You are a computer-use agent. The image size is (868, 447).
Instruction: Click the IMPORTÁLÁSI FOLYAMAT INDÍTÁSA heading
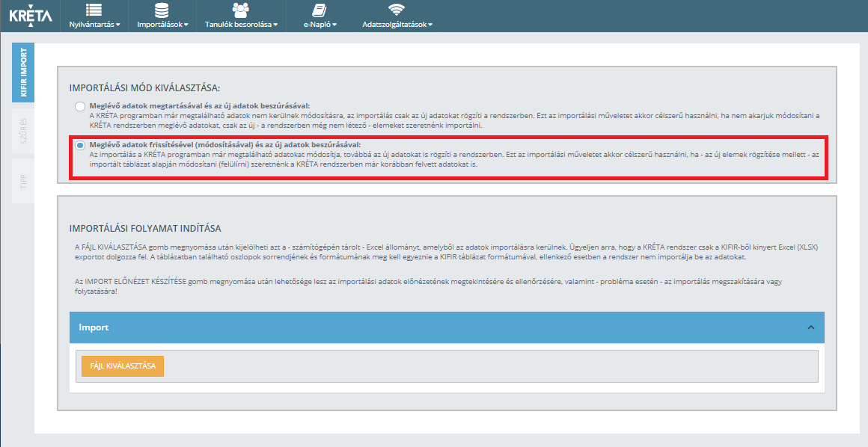pos(146,229)
